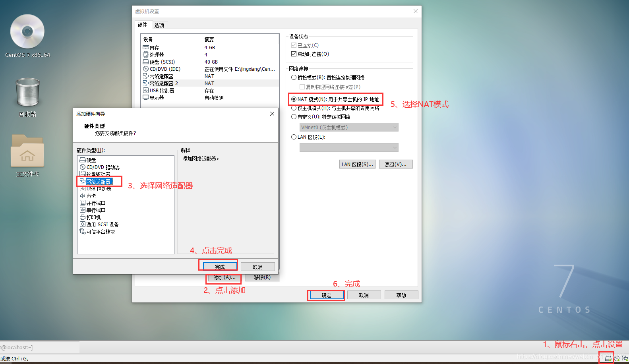Click the 设备 column header

(x=172, y=39)
